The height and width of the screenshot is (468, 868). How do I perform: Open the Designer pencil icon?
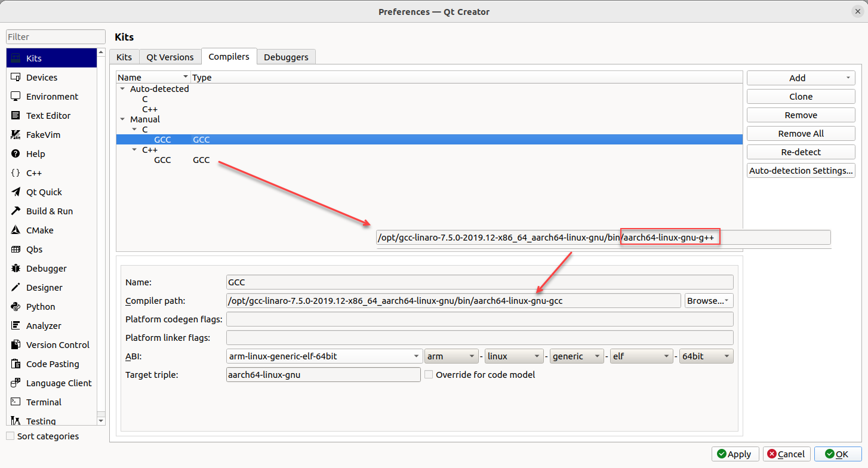[16, 288]
